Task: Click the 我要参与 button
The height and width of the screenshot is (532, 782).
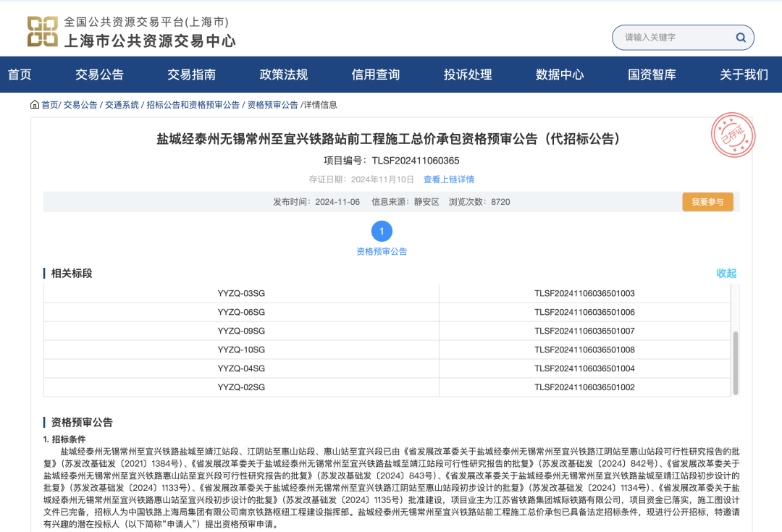Action: pos(707,202)
